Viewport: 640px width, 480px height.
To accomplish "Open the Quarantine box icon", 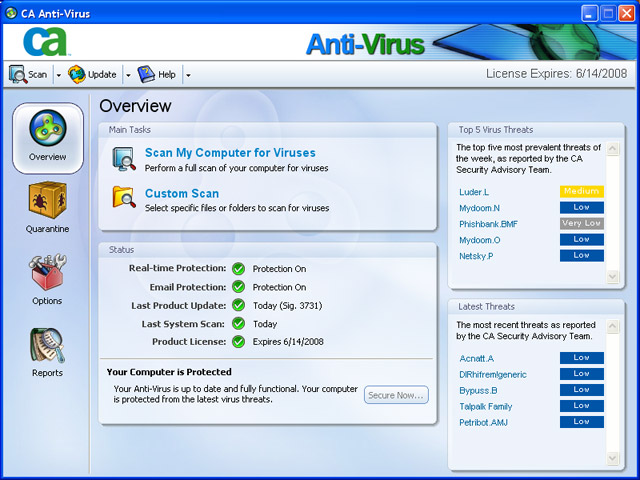I will (x=47, y=200).
